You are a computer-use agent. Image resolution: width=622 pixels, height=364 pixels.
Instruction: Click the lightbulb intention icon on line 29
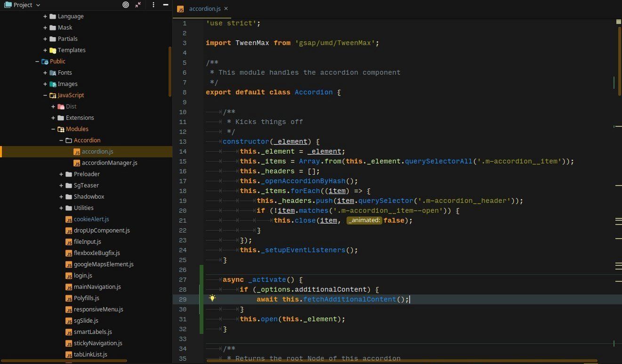pos(212,299)
